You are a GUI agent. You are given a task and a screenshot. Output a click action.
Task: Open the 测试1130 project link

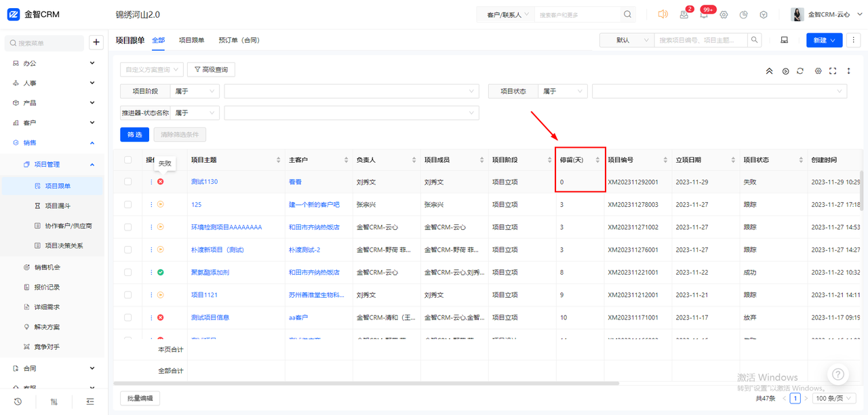coord(204,182)
